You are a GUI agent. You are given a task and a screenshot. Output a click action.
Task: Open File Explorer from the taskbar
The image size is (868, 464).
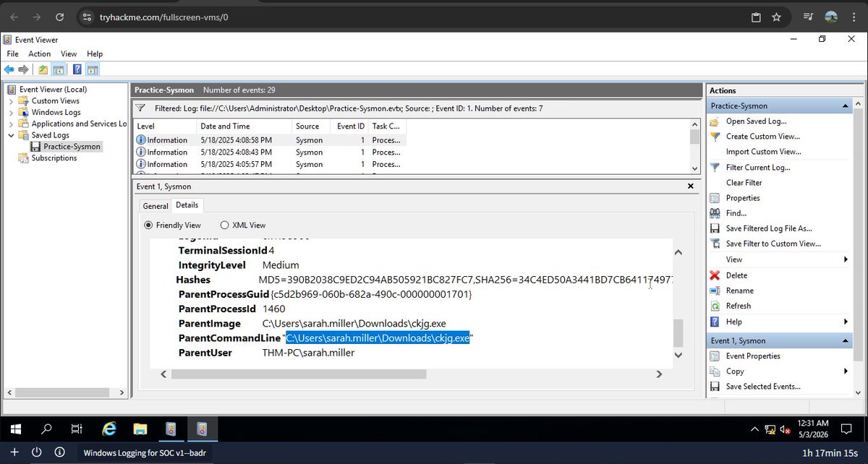140,429
